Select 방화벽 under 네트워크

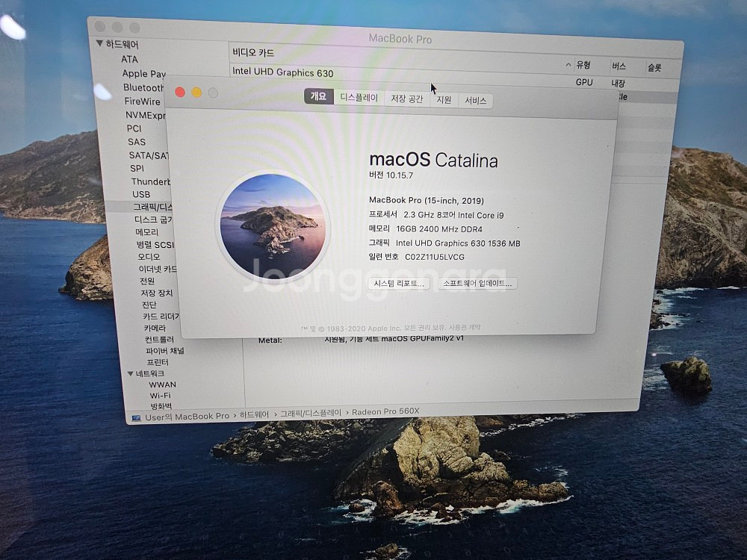161,406
